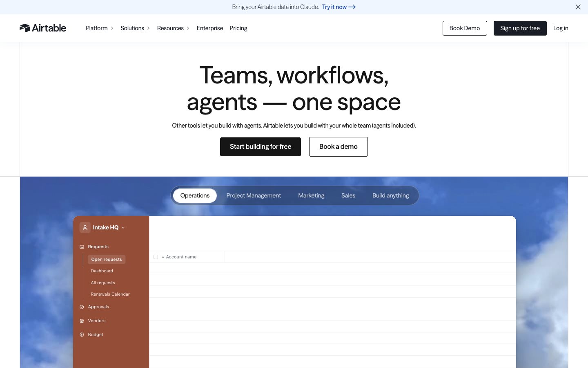Open the Renewals Calendar view
Screen dimensions: 588x368
click(110, 294)
